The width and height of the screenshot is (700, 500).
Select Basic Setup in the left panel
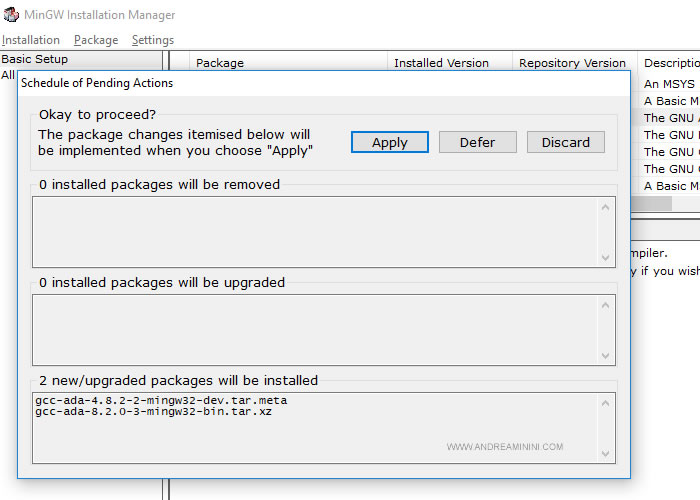[34, 59]
